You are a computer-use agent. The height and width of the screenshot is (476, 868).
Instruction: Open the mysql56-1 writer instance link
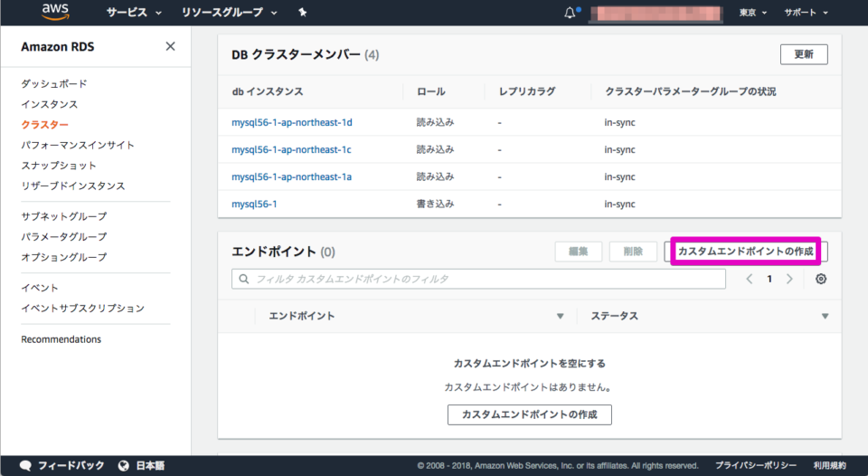tap(254, 204)
